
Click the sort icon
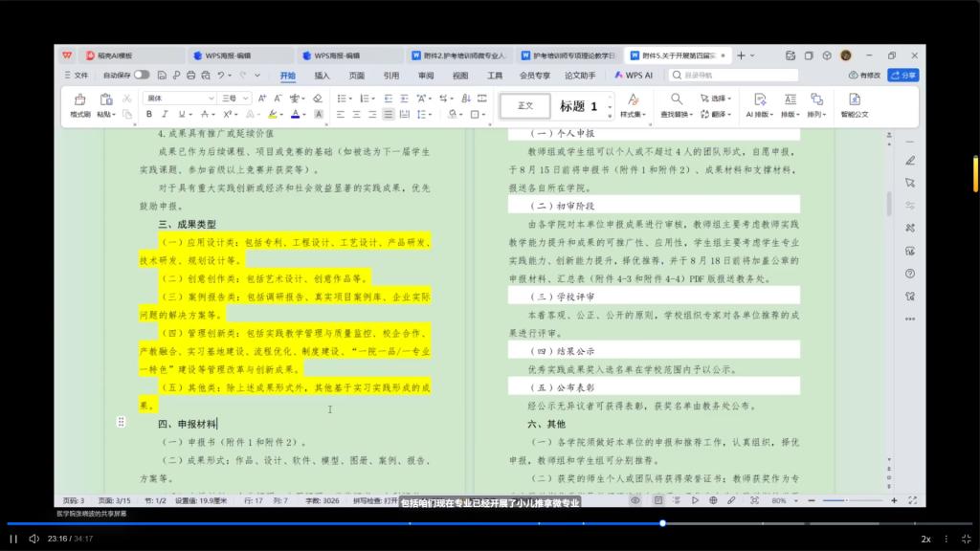pos(466,99)
